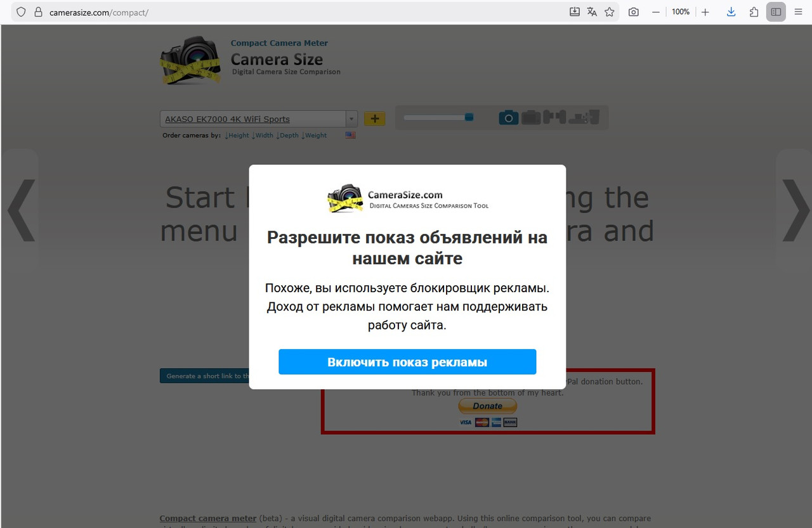Take a screenshot with the camera toolbar icon
The image size is (812, 528).
633,11
